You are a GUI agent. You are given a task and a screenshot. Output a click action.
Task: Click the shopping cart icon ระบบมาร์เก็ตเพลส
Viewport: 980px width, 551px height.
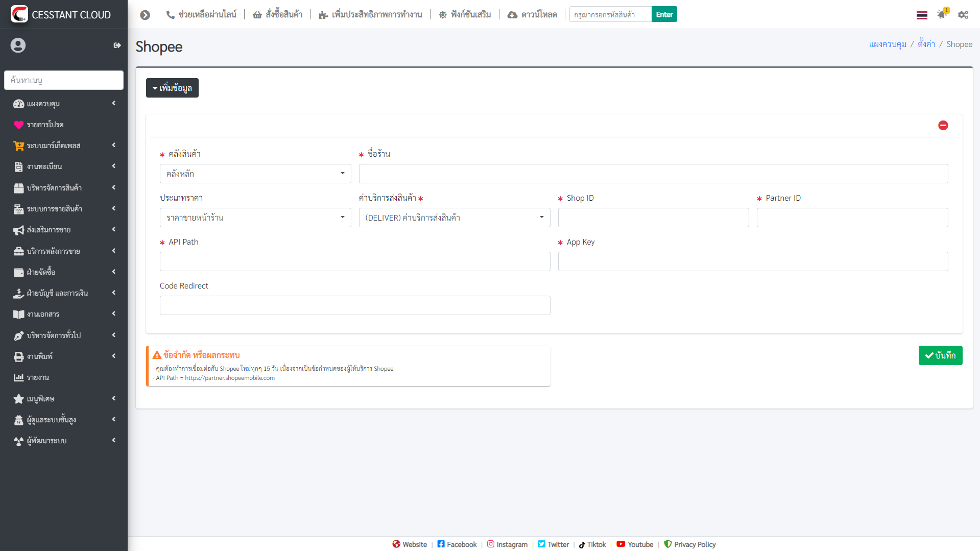(19, 146)
